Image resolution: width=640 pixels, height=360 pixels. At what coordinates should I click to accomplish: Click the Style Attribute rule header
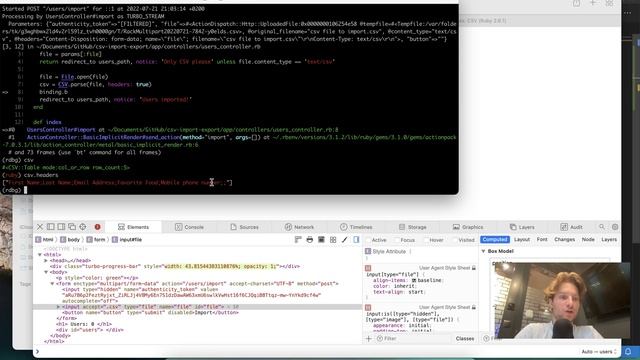point(389,251)
